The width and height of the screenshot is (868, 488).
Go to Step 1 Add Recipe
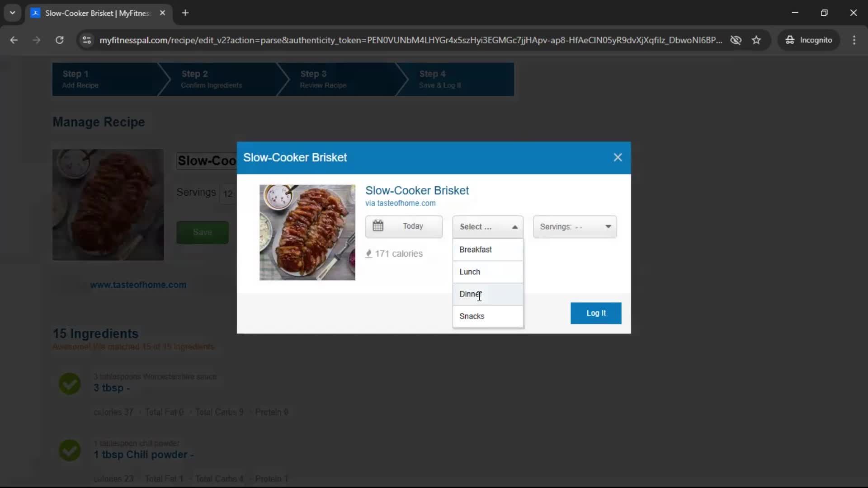(104, 79)
